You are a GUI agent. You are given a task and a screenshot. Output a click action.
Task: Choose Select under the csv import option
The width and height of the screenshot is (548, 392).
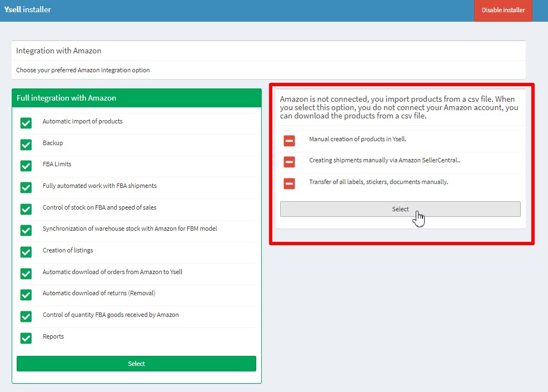[400, 209]
